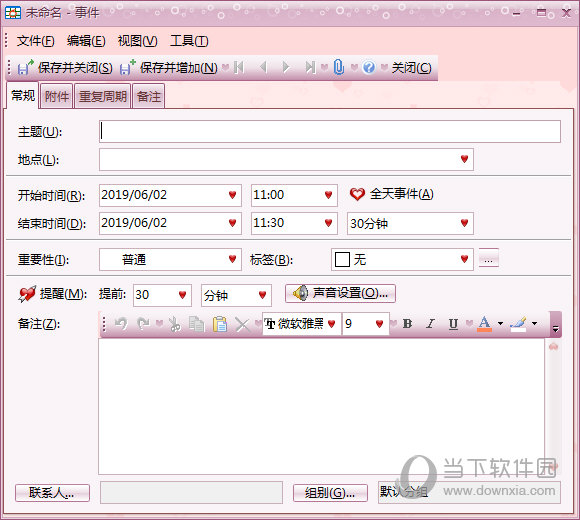Switch to the 附件 tab
580x520 pixels.
coord(57,97)
